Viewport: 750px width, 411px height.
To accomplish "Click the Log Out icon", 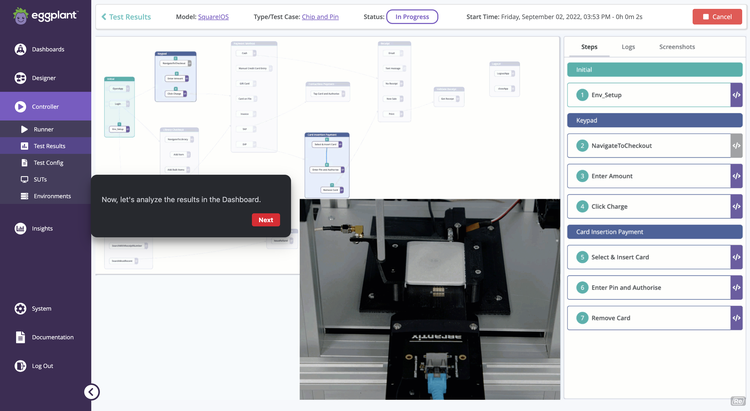I will click(x=21, y=366).
